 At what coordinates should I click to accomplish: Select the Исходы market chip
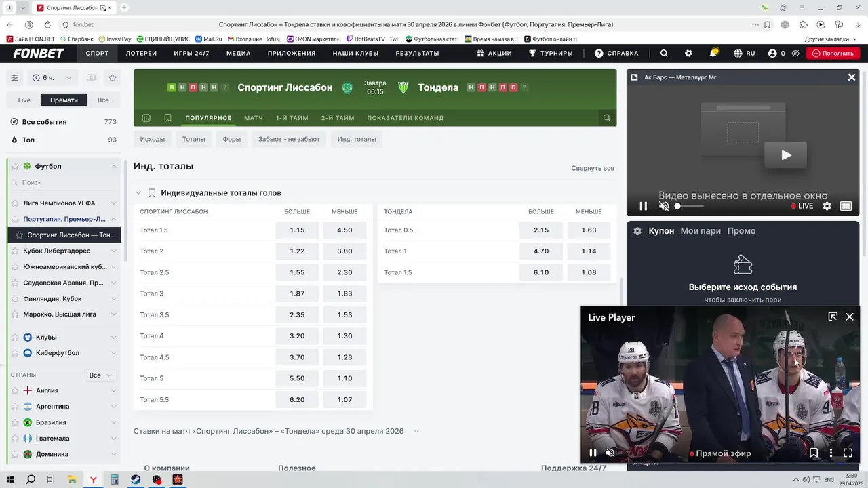pyautogui.click(x=153, y=139)
